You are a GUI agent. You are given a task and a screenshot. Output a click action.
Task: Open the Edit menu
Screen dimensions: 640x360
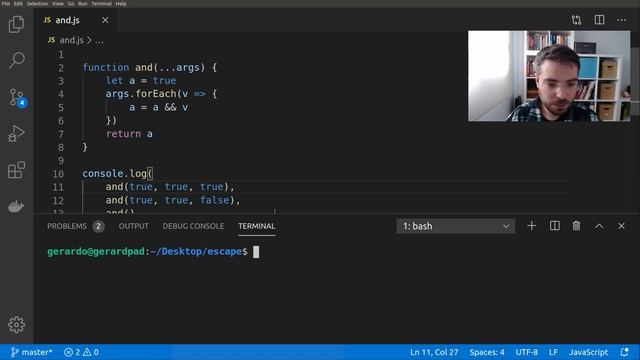point(18,4)
